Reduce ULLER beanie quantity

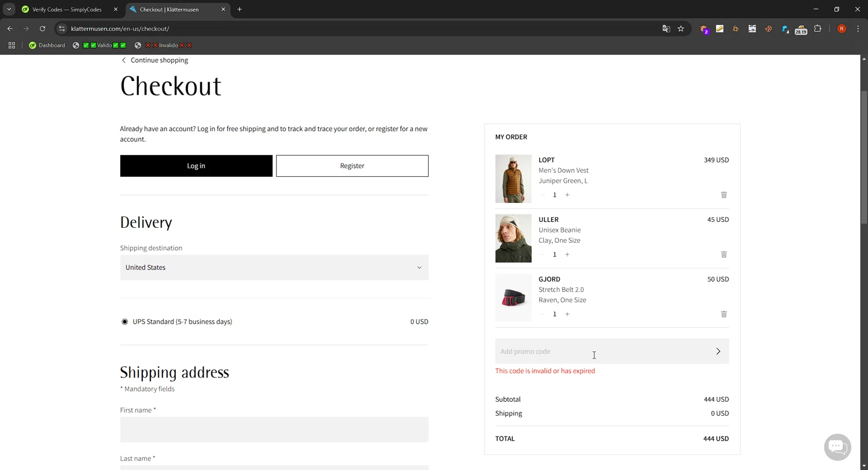tap(542, 254)
